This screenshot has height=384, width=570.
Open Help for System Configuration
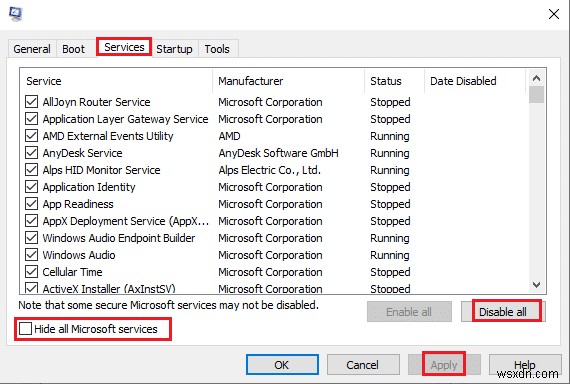point(525,365)
